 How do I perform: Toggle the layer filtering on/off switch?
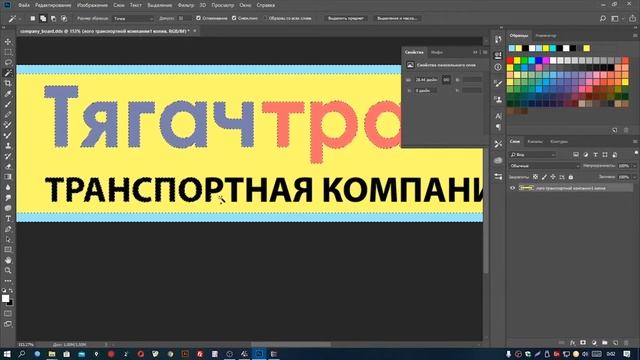636,153
